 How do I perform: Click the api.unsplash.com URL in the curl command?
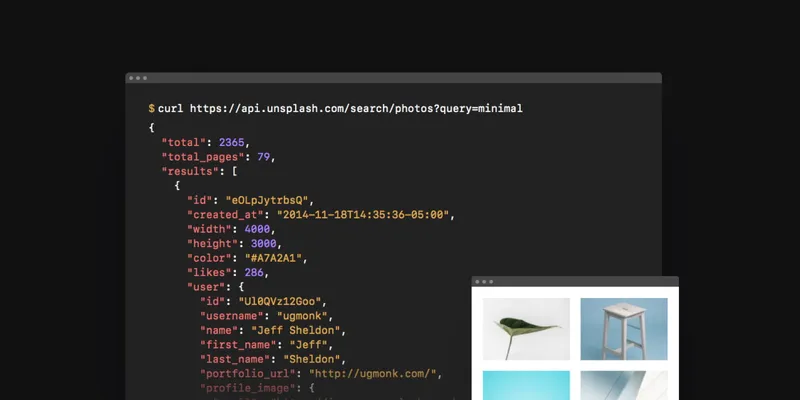pos(356,108)
